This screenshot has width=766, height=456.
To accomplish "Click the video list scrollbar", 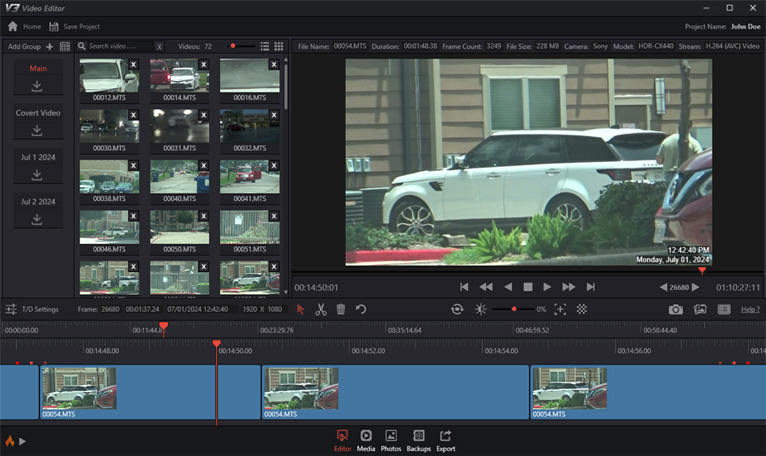I will (286, 86).
